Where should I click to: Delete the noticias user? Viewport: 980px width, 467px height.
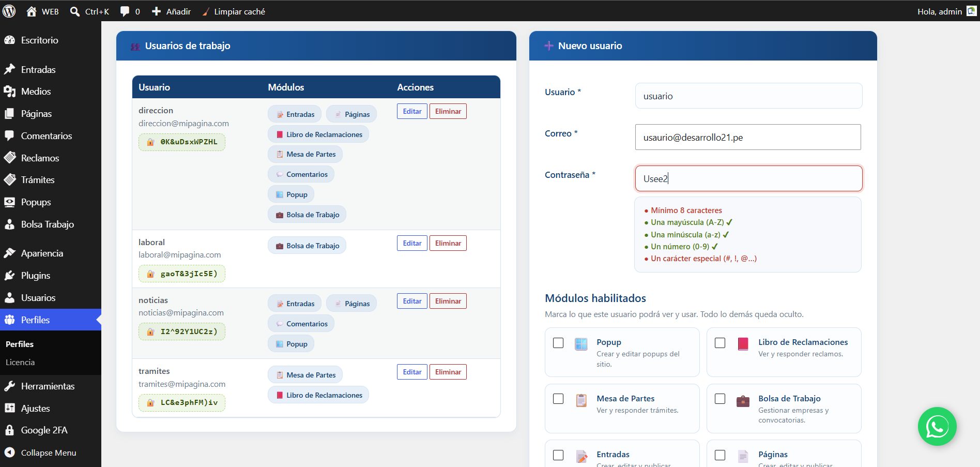[x=448, y=301]
